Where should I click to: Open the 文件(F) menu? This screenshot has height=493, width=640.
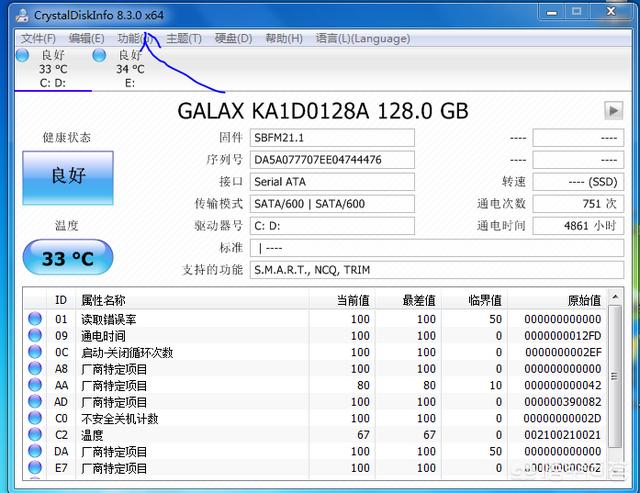(38, 38)
